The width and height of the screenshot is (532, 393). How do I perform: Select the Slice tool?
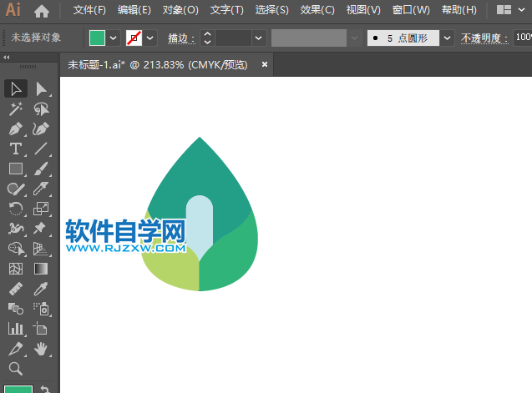pos(16,349)
